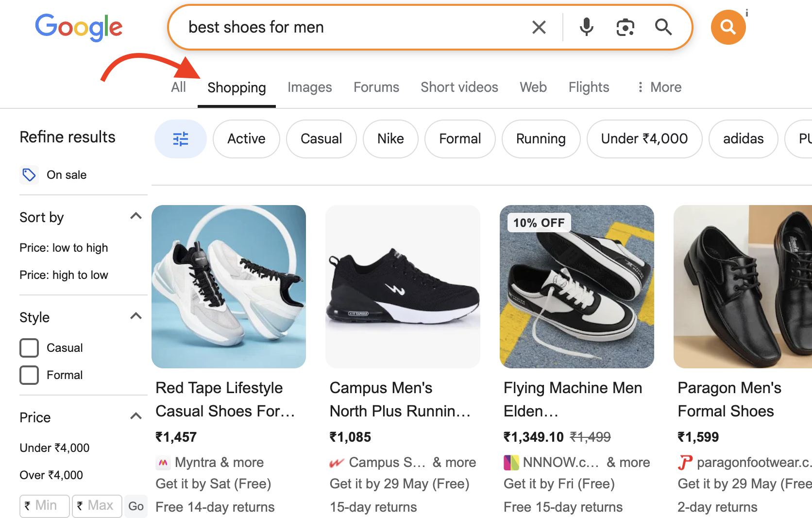Sort by Price: low to high
Screen dimensions: 812x518
[x=64, y=248]
